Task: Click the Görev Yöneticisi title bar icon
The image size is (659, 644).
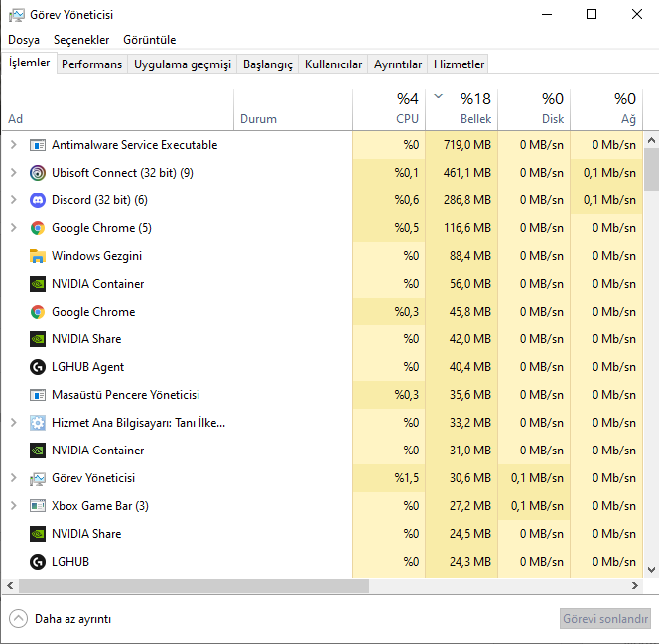Action: click(x=17, y=15)
